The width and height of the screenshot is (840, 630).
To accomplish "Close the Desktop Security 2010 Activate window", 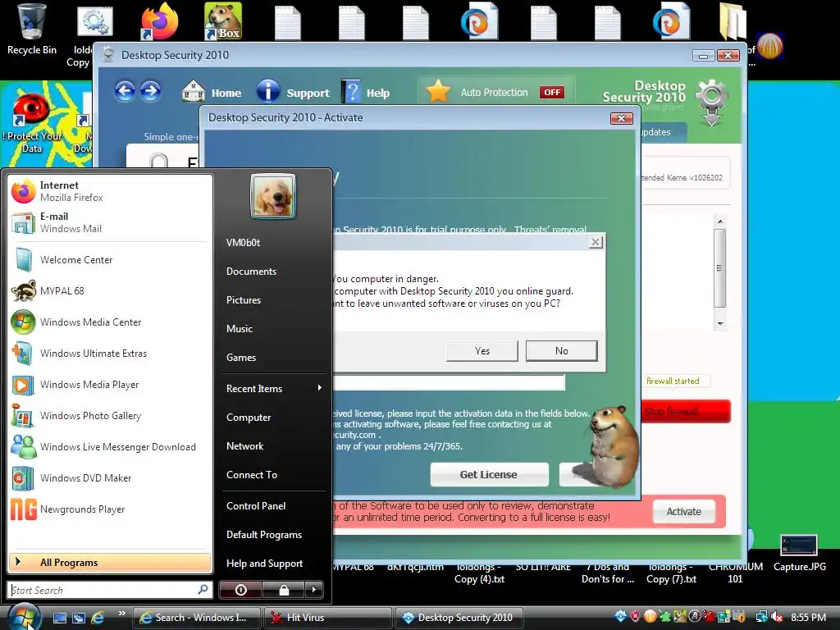I will click(x=622, y=118).
